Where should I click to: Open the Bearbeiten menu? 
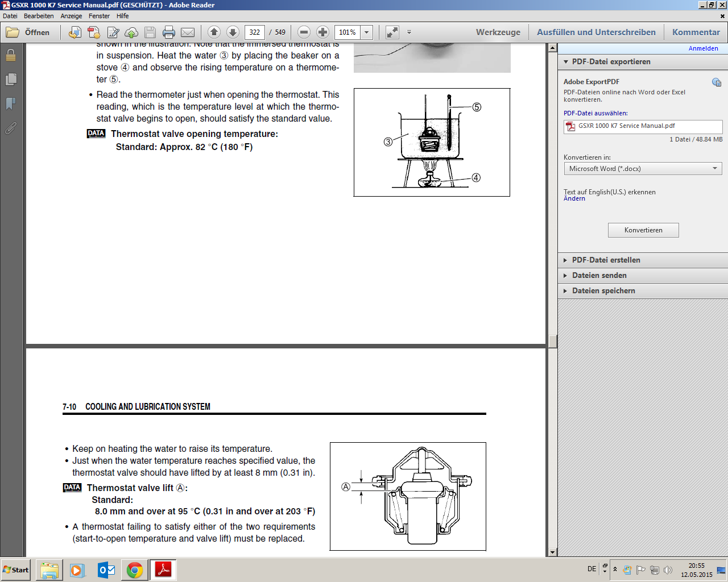(39, 16)
